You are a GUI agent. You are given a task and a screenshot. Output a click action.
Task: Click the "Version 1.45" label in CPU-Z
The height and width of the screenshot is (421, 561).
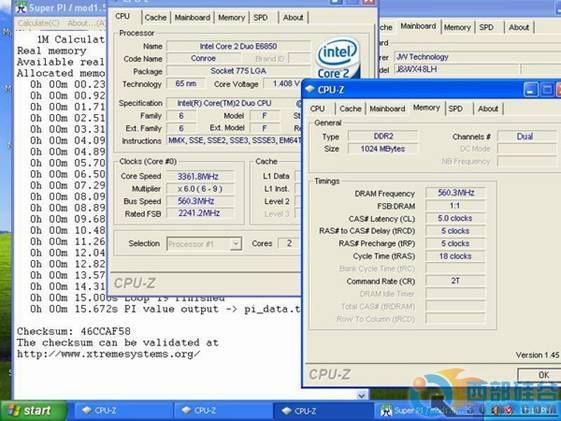[537, 355]
